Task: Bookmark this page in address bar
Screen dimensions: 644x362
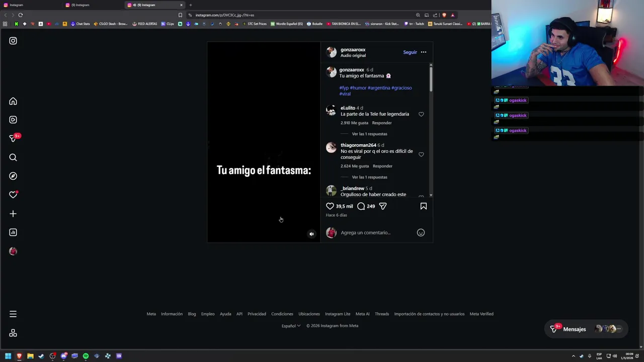Action: [x=180, y=15]
